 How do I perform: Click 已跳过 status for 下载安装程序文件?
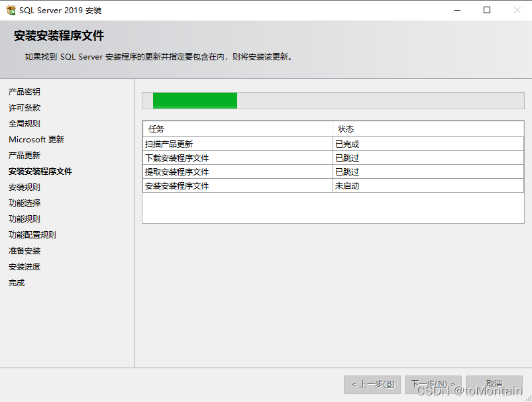429,158
